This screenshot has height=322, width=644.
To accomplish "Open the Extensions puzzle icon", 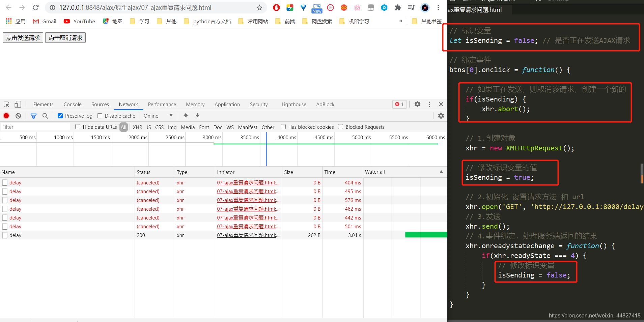I will [398, 7].
